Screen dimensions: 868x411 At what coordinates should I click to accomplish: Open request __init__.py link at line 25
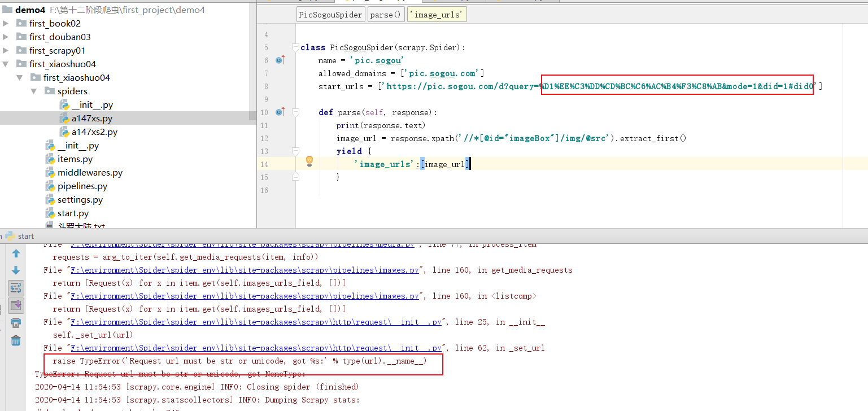click(256, 322)
